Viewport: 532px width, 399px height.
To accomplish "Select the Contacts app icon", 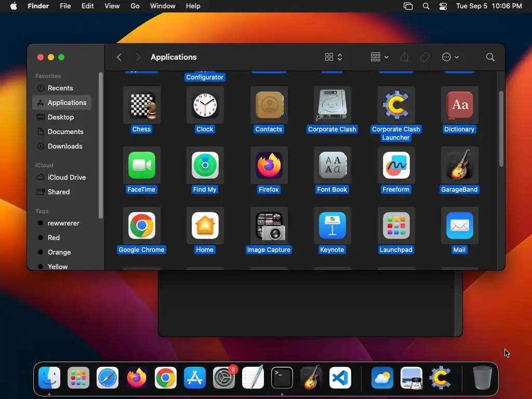I will click(x=269, y=105).
